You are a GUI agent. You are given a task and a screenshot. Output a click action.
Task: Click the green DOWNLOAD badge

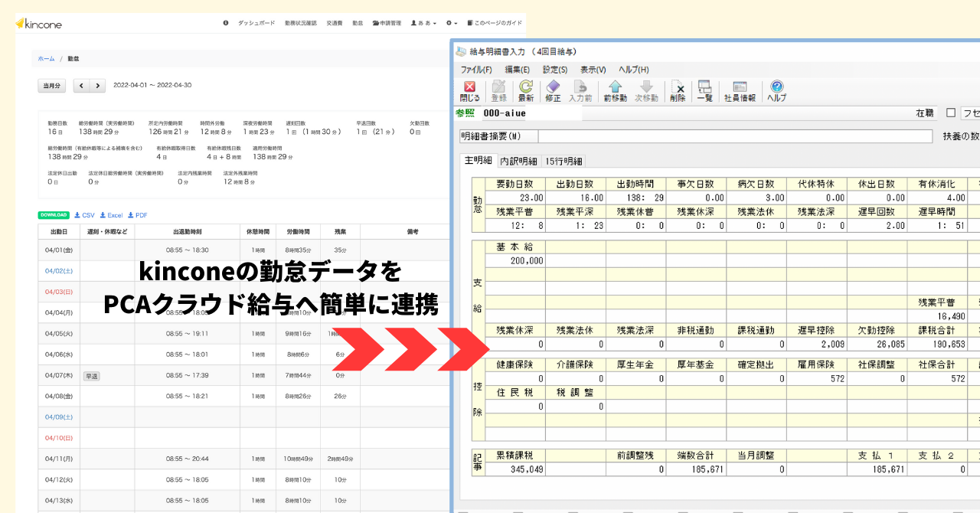coord(54,215)
